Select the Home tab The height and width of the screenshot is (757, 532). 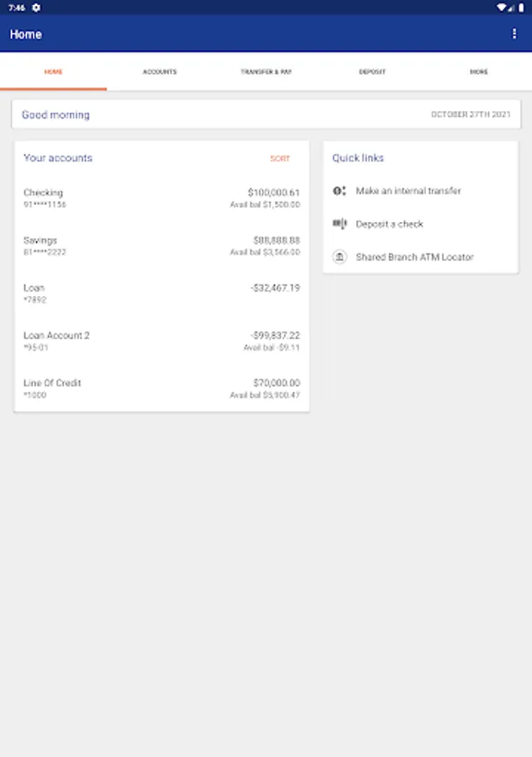53,72
